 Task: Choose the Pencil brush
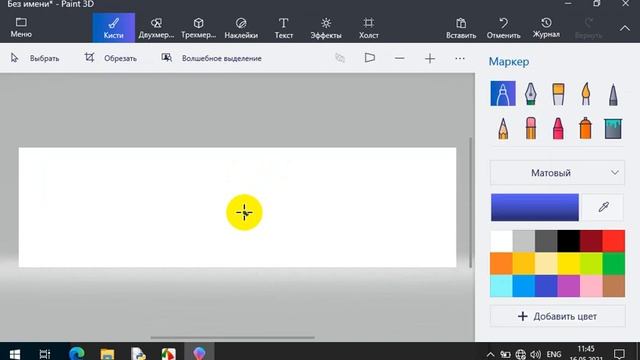coord(503,128)
